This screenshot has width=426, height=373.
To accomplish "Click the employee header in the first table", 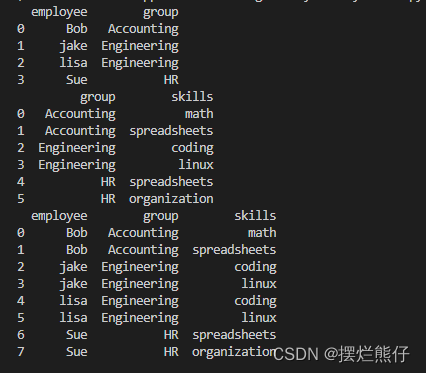I will click(x=59, y=12).
